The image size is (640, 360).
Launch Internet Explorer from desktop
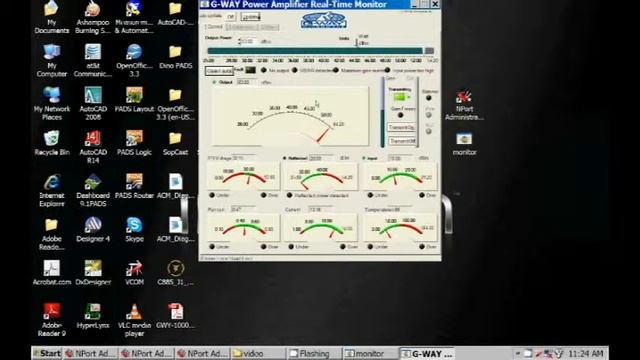click(52, 191)
